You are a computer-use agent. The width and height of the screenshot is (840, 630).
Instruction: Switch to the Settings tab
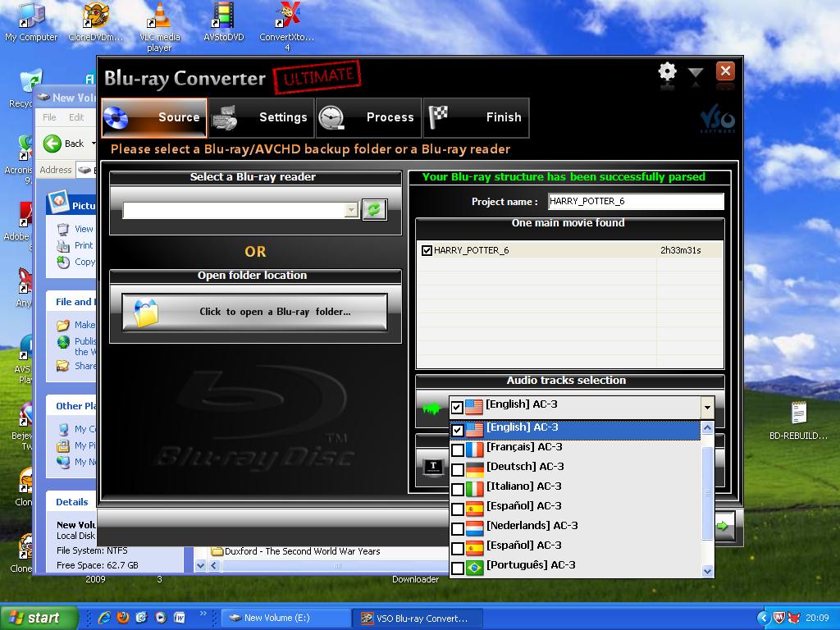[x=262, y=117]
